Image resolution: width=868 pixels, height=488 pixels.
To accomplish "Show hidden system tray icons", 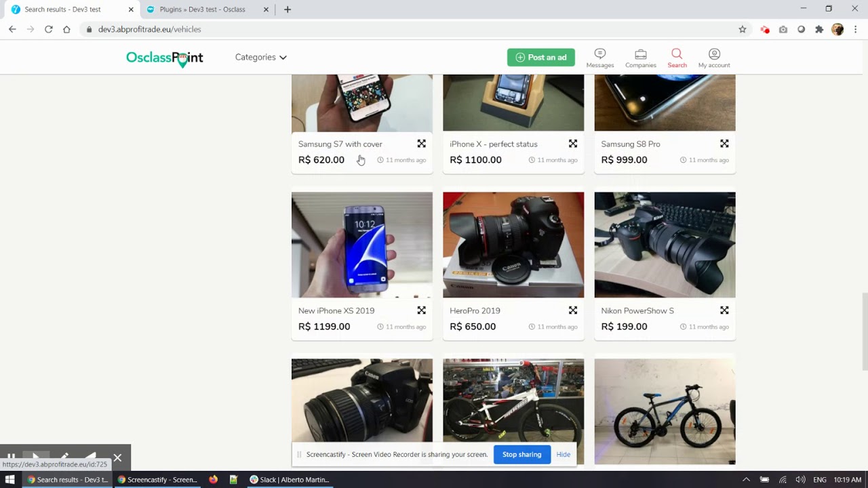I will point(746,479).
